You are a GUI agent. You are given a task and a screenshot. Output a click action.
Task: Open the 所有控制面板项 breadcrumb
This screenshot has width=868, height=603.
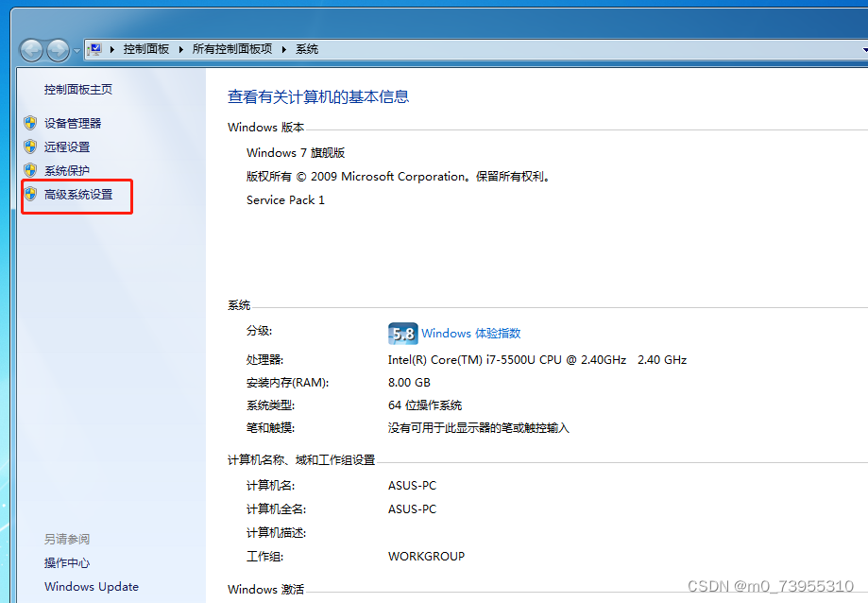232,49
